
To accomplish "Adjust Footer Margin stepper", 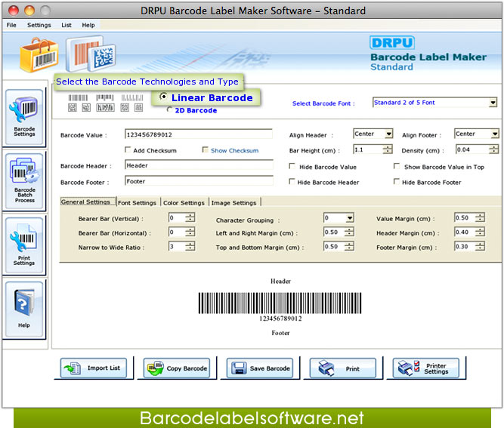I will tap(480, 246).
